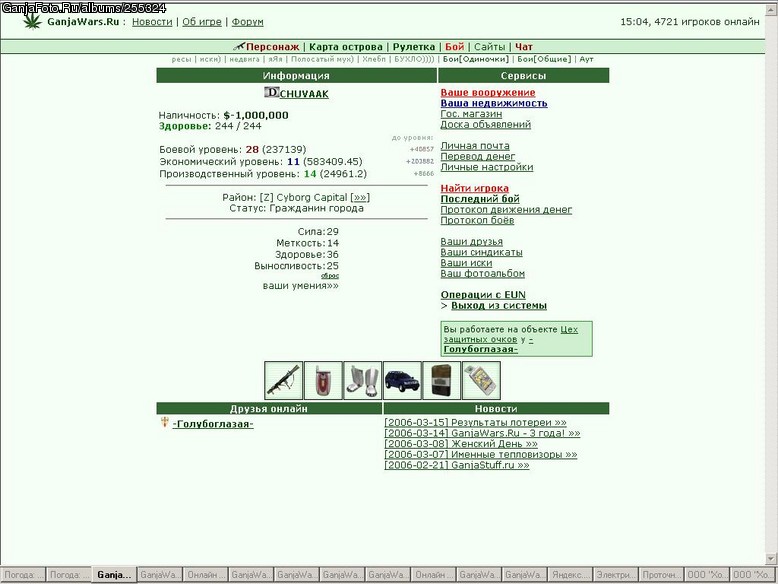Image resolution: width=778 pixels, height=584 pixels.
Task: Switch to the Электри... browser tab
Action: (615, 575)
